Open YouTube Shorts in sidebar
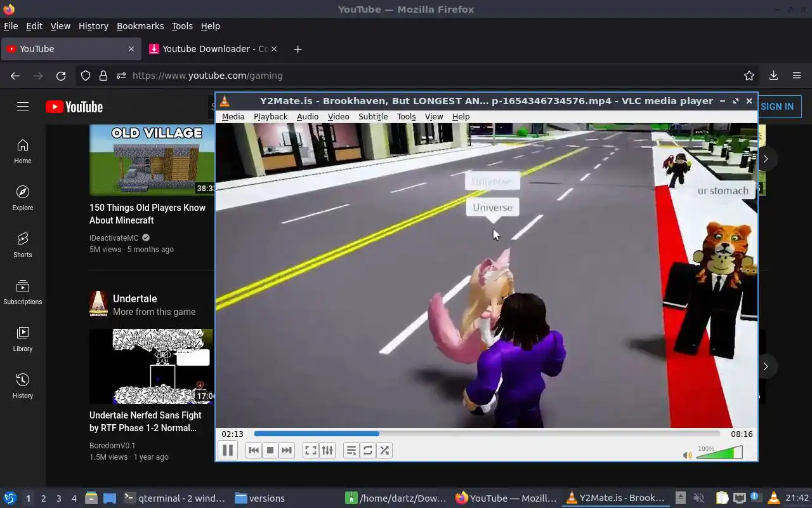This screenshot has width=812, height=508. (23, 245)
